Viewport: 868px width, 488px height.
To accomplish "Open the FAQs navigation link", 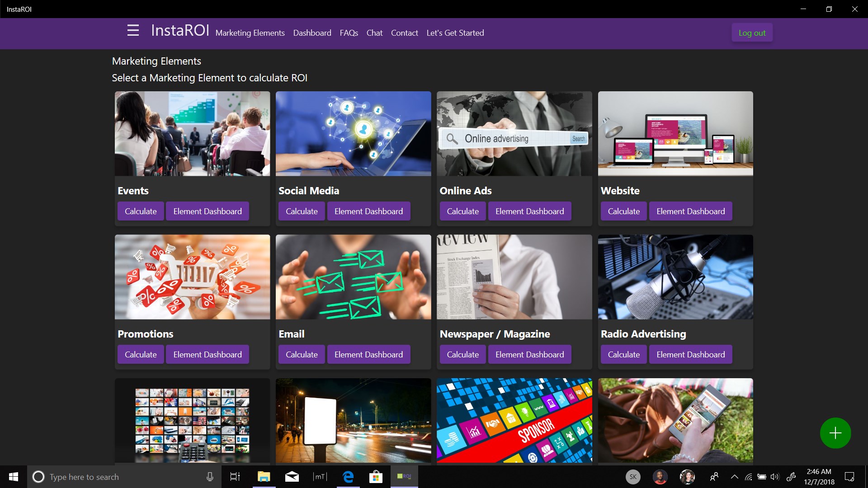I will point(349,33).
